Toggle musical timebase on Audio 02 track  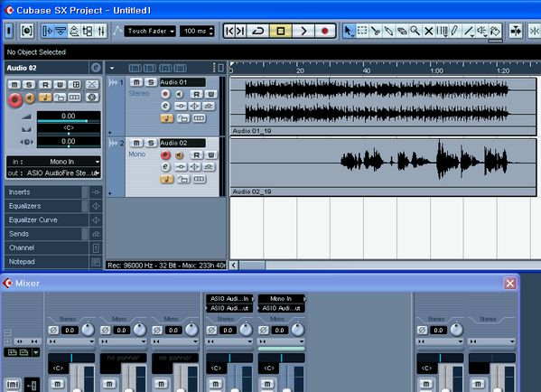point(167,179)
